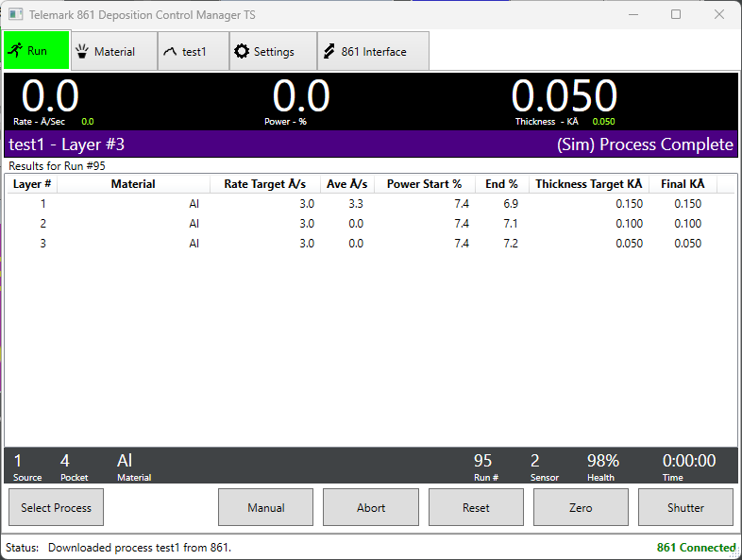
Task: Click the green 0.050 thickness value
Action: (x=603, y=122)
